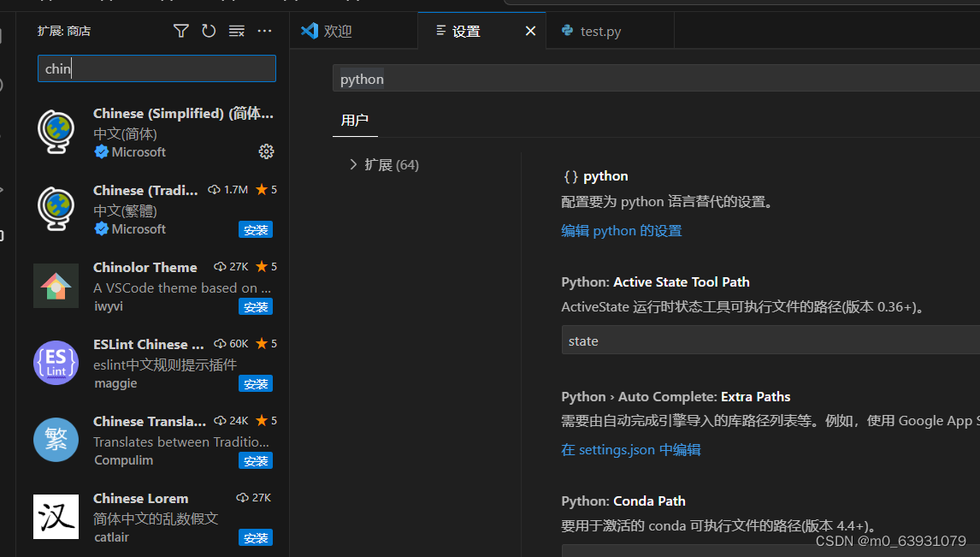Viewport: 980px width, 557px height.
Task: Click the Chinolor Theme extension icon
Action: 56,286
